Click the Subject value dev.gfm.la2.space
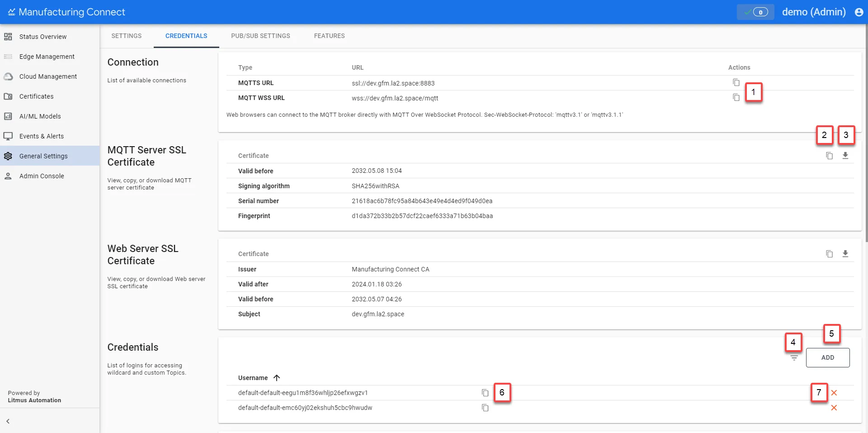The width and height of the screenshot is (868, 433). pos(378,314)
